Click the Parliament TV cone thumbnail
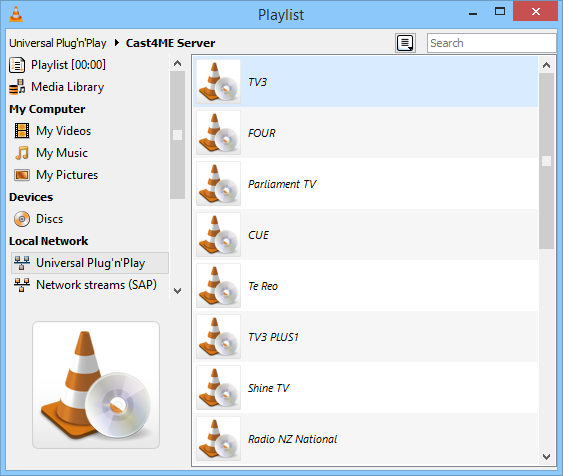Viewport: 563px width, 476px height. 218,184
